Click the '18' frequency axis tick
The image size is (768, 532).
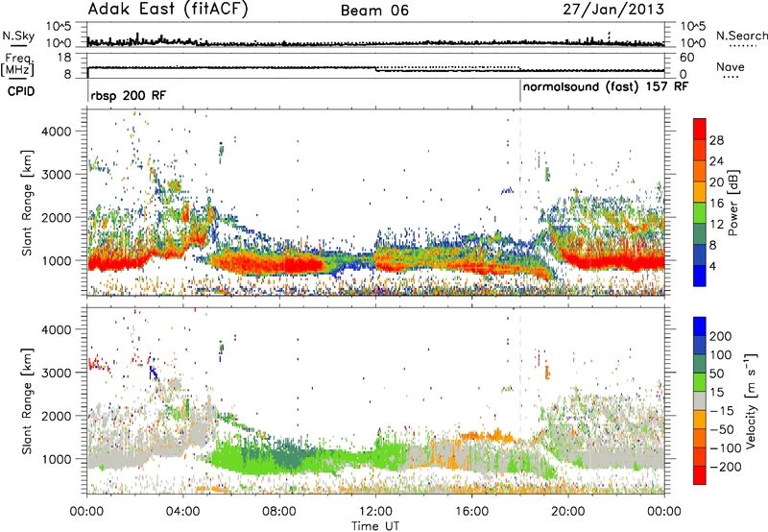tap(64, 58)
